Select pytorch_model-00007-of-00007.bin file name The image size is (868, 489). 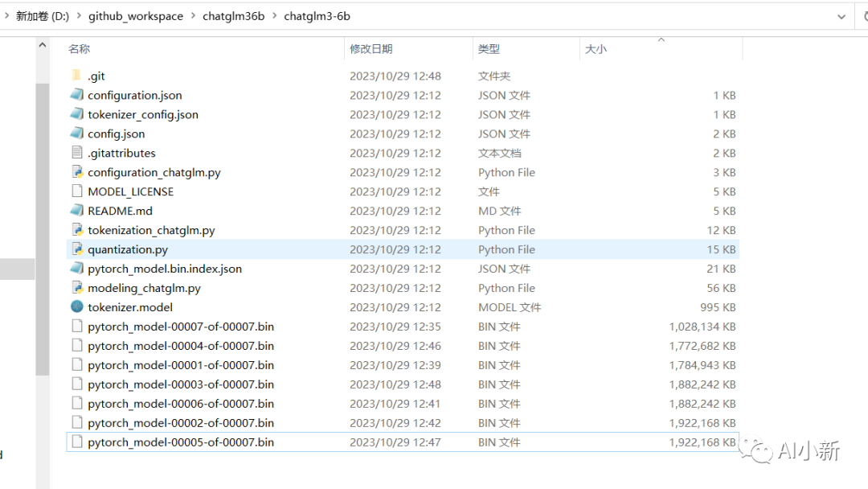click(x=181, y=327)
